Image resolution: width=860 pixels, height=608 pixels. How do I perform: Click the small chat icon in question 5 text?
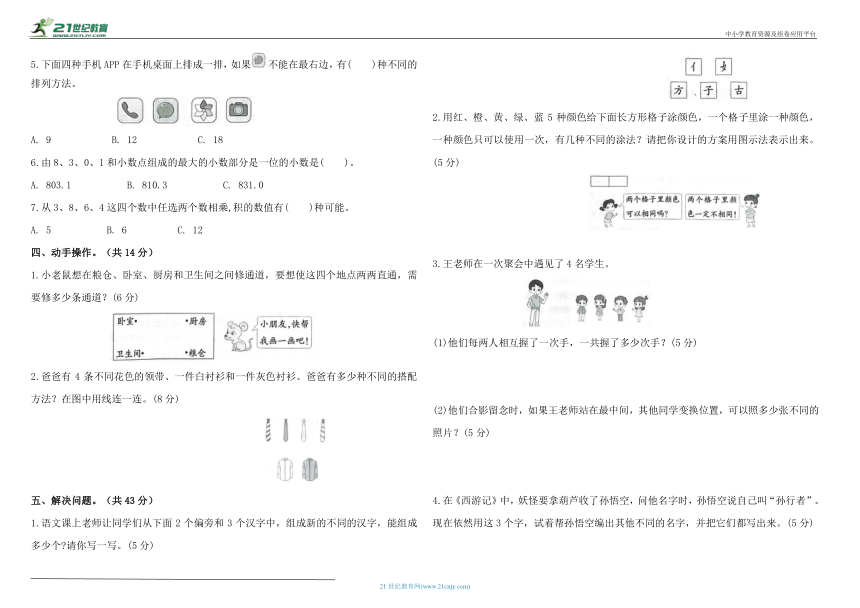(259, 60)
